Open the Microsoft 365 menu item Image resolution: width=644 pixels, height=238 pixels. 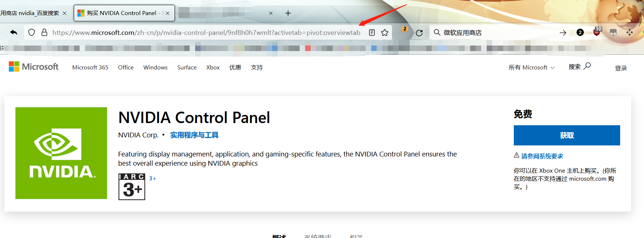tap(90, 68)
